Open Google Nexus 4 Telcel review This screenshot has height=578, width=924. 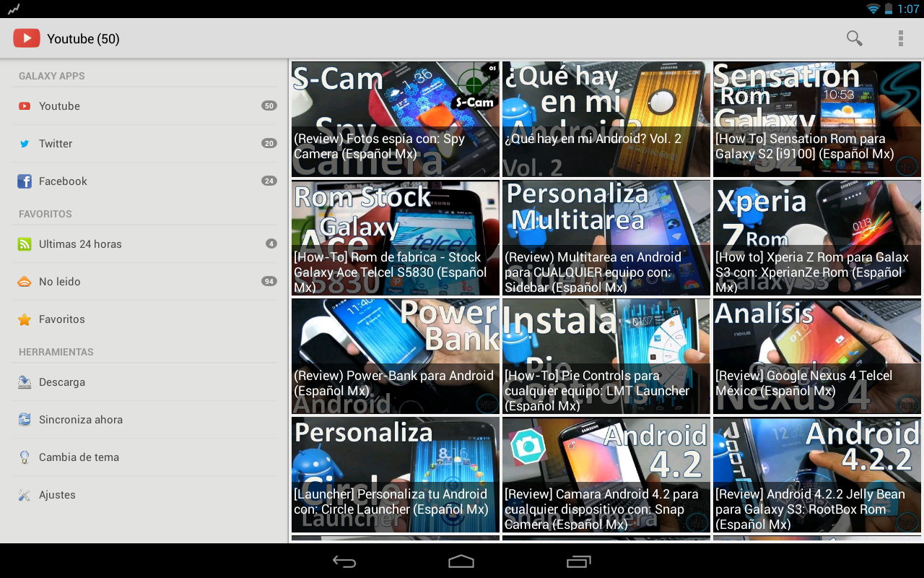coord(817,356)
